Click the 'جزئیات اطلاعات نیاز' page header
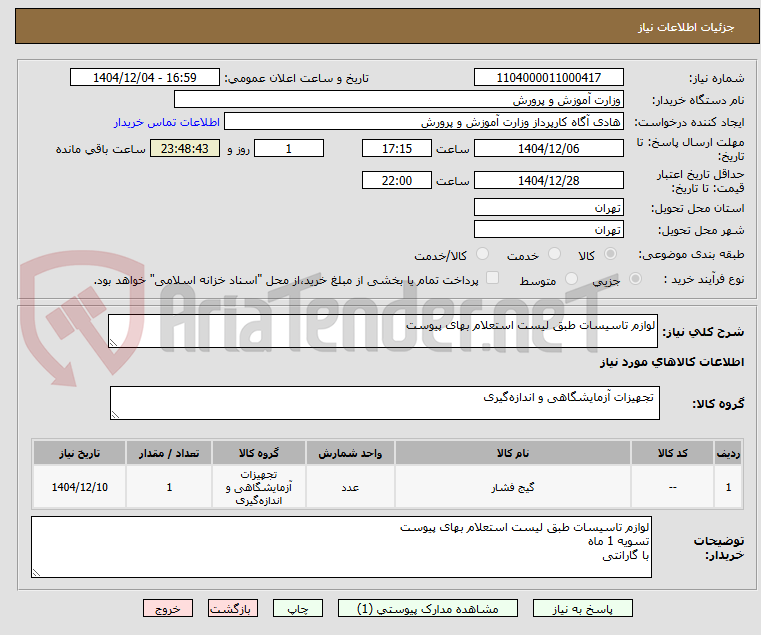Viewport: 761px width, 635px height. coord(686,27)
